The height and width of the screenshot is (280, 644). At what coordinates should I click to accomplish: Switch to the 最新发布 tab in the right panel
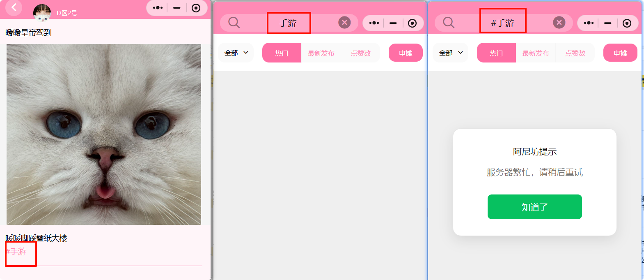536,53
